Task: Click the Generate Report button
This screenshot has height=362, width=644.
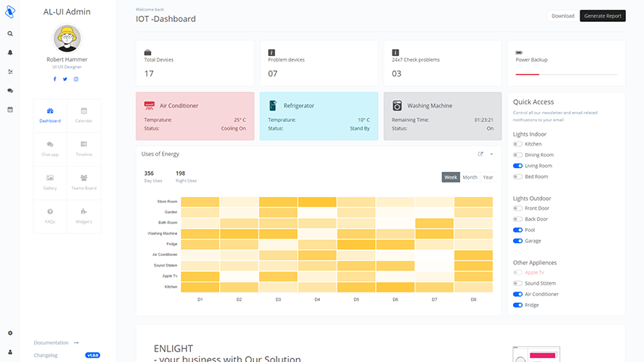Action: pyautogui.click(x=602, y=16)
